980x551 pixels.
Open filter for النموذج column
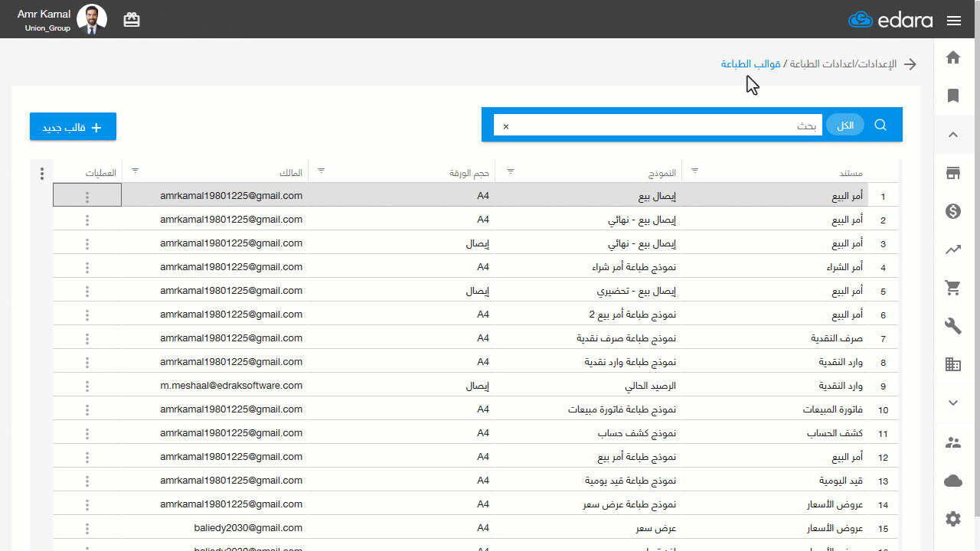click(511, 171)
